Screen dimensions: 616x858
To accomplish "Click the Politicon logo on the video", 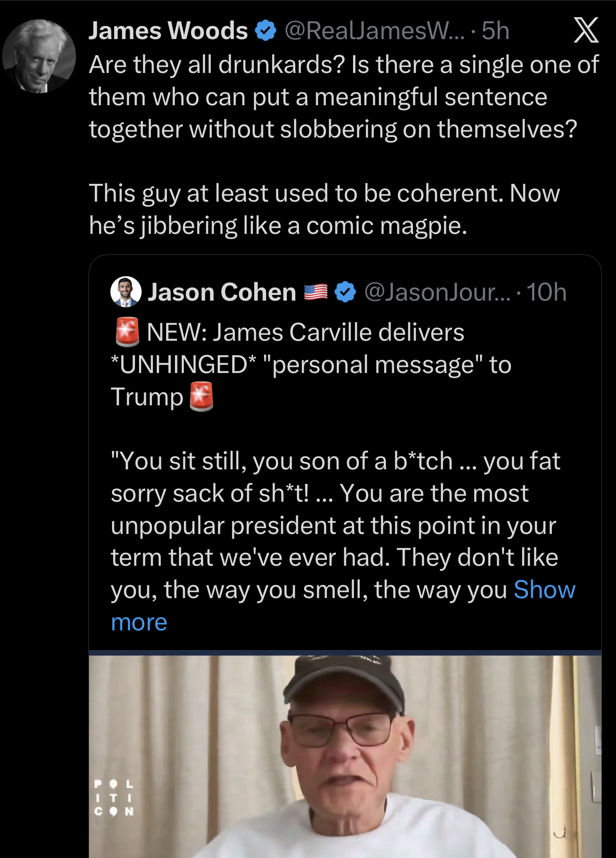I will [x=114, y=797].
